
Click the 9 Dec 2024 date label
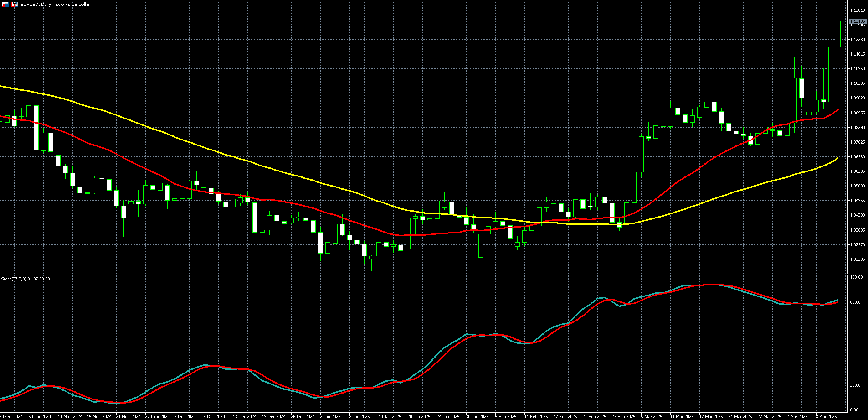pos(214,416)
